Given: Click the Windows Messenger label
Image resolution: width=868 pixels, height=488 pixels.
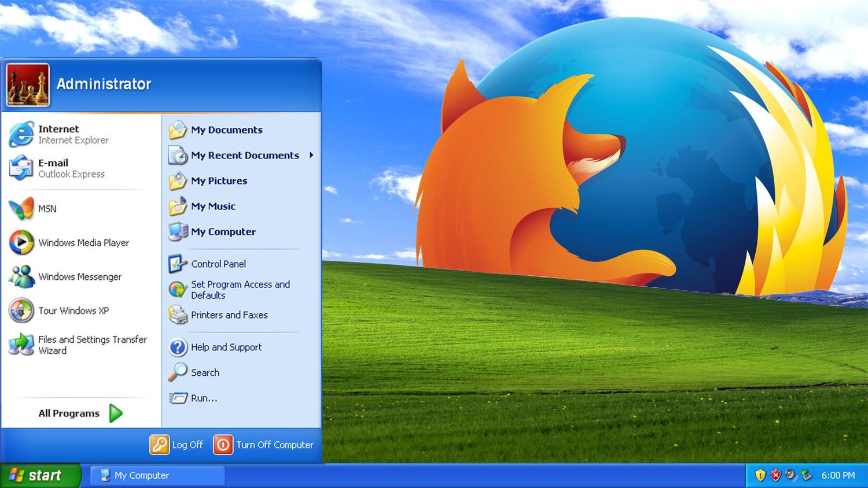Looking at the screenshot, I should [x=80, y=276].
